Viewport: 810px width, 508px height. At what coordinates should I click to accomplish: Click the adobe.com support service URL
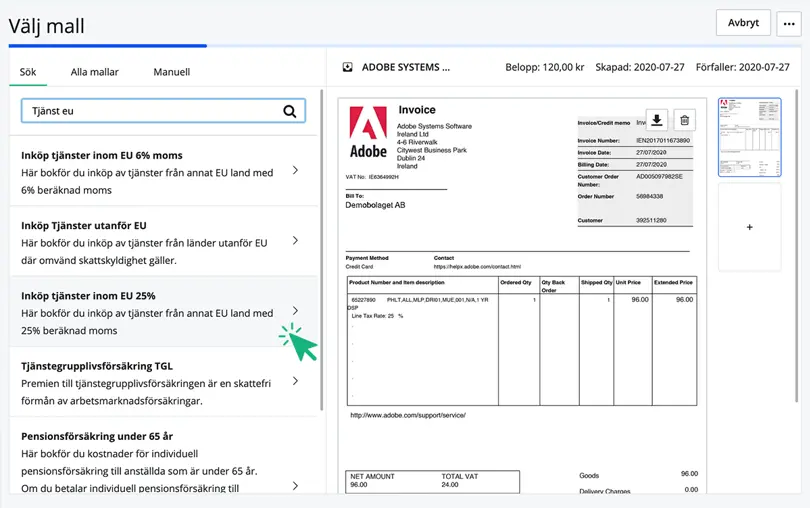(x=408, y=415)
